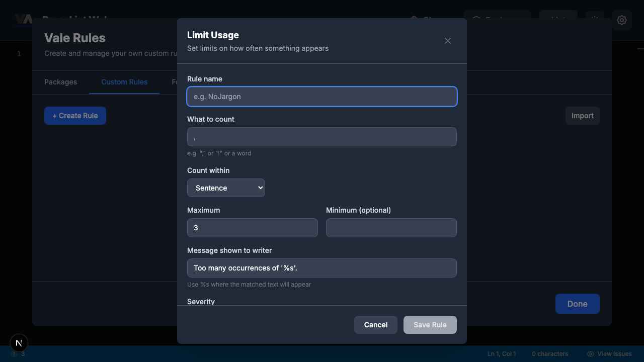Screen dimensions: 644x362
Task: Open settings via the gear icon
Action: [x=622, y=20]
